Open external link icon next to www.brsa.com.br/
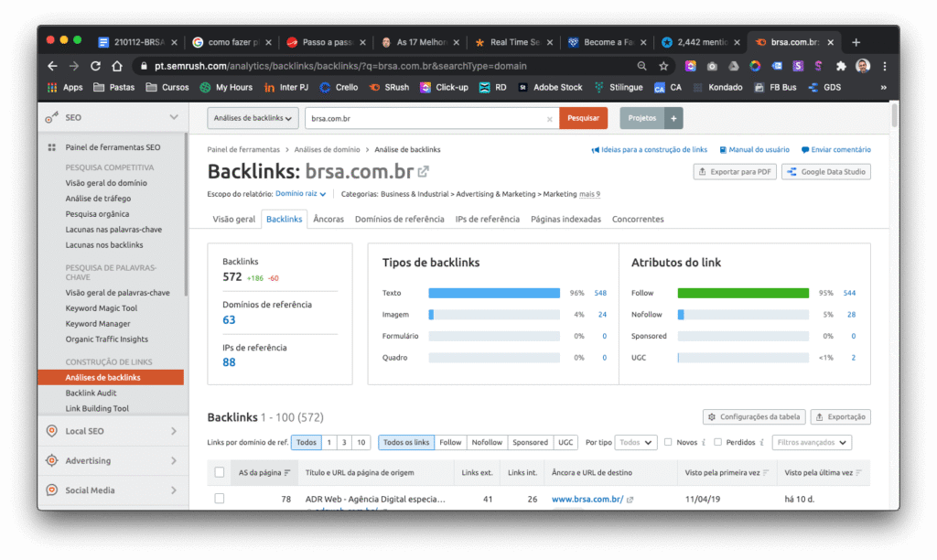 coord(630,500)
